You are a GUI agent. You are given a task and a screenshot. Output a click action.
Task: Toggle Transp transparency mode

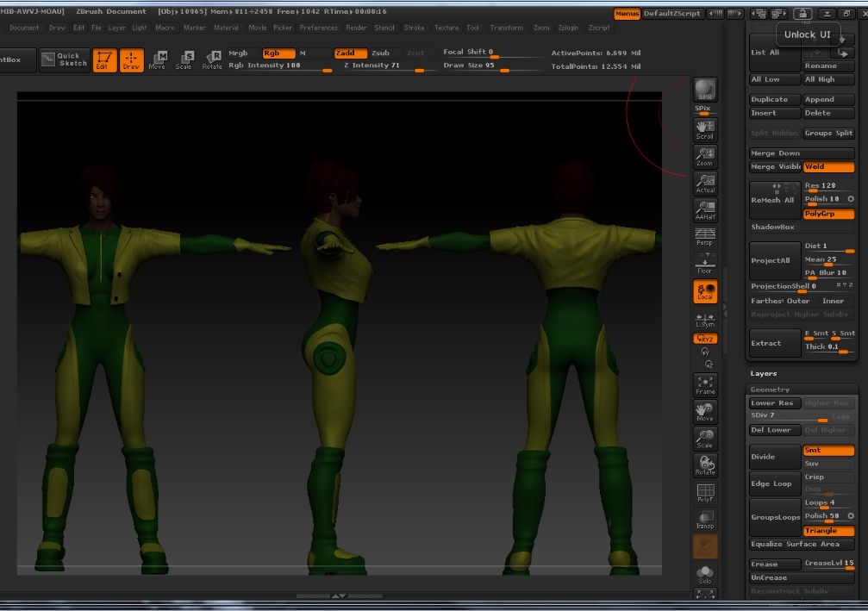(705, 519)
